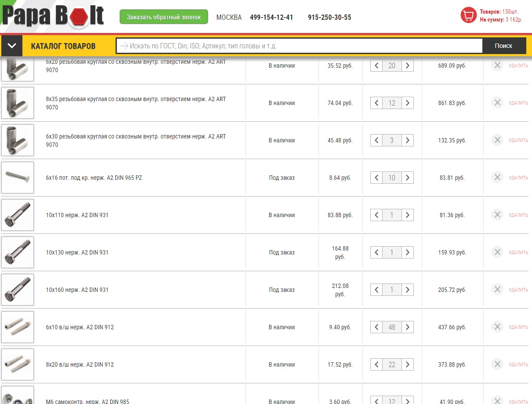Click the search input field
532x404 pixels.
pyautogui.click(x=299, y=46)
